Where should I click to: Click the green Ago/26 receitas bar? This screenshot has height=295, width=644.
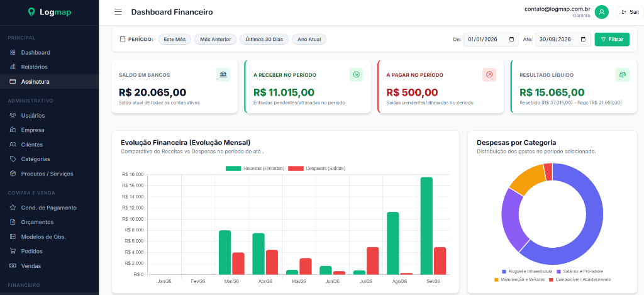(393, 243)
